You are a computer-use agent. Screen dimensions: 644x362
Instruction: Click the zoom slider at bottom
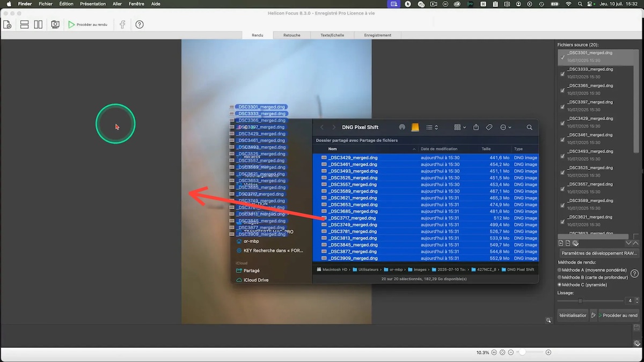click(530, 352)
